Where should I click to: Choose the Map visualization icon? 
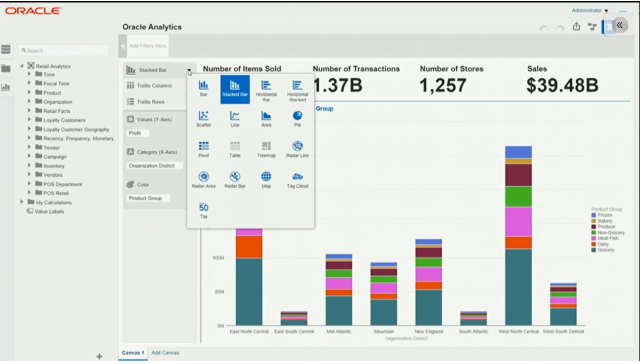(x=266, y=180)
